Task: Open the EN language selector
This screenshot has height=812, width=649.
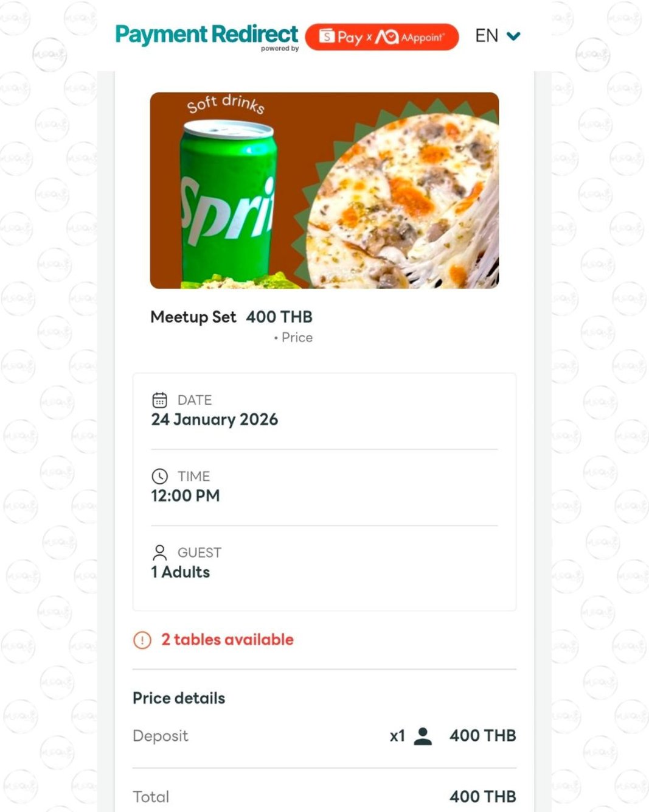Action: 487,36
